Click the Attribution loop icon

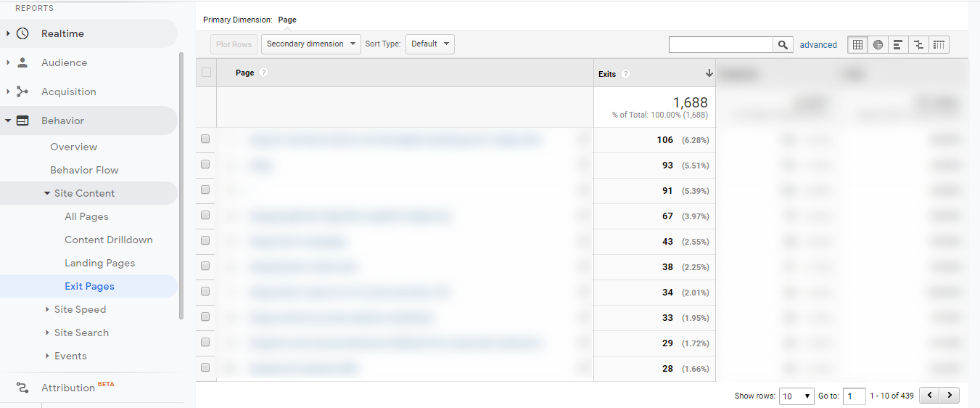click(x=22, y=388)
